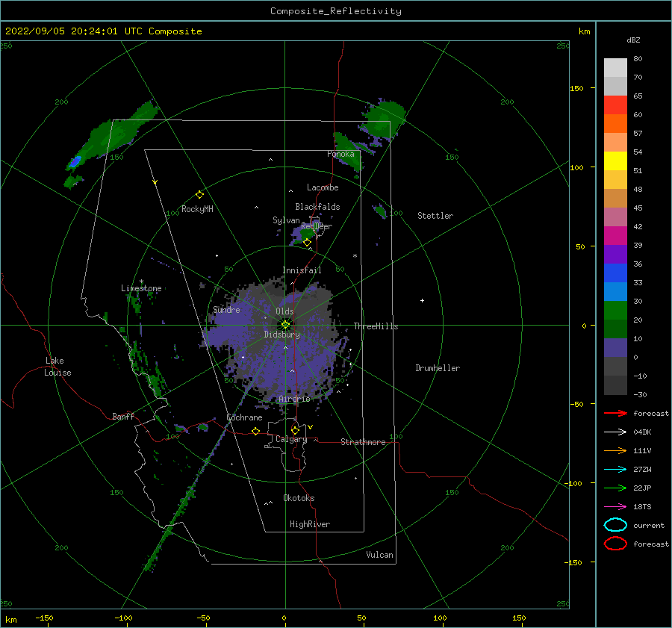Select the yellow 54 dBZ color swatch
Screen dimensions: 672x628
(615, 161)
